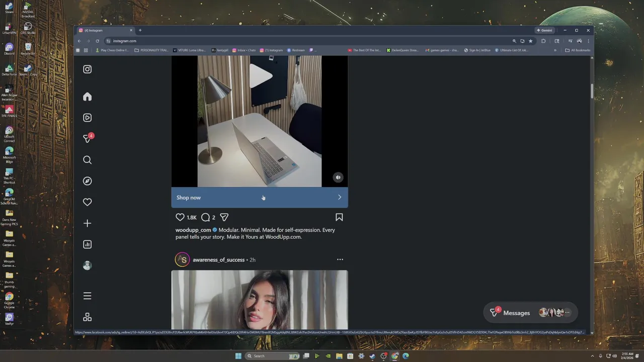Open the PERSONALITY TRAI... bookmark folder

point(151,50)
